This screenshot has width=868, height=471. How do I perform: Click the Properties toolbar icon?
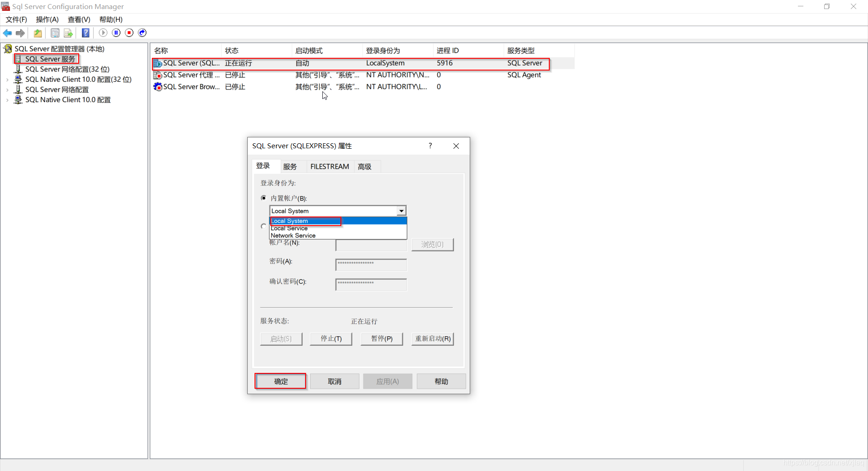click(55, 33)
